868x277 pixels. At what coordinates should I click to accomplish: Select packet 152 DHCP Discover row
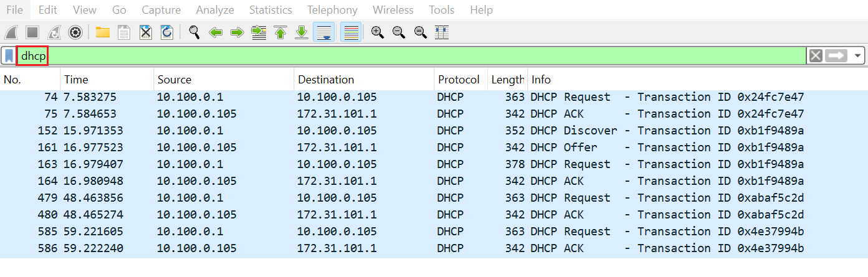tap(374, 131)
